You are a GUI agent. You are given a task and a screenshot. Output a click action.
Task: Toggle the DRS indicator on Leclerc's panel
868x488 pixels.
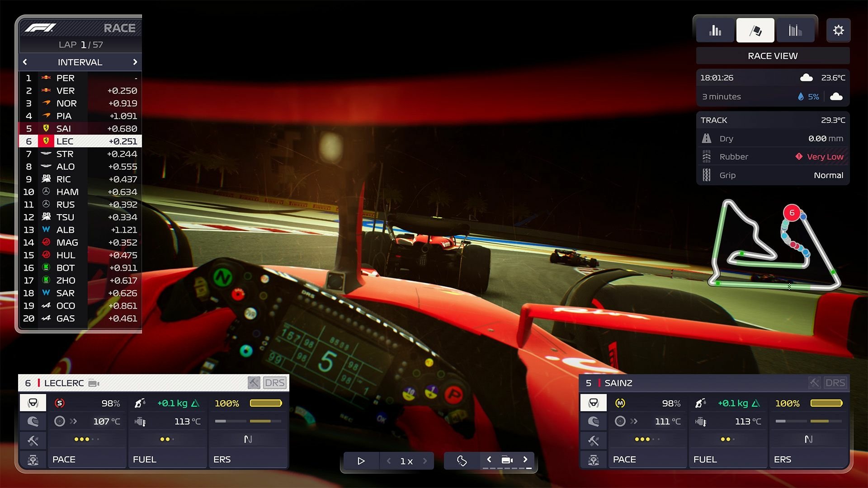276,383
